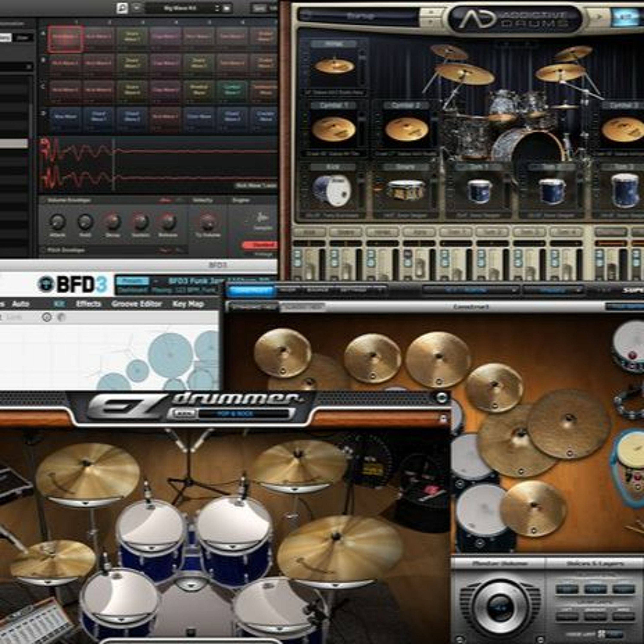Viewport: 644px width, 644px height.
Task: Adjust the Release knob in Volume Envelope
Action: (x=168, y=221)
